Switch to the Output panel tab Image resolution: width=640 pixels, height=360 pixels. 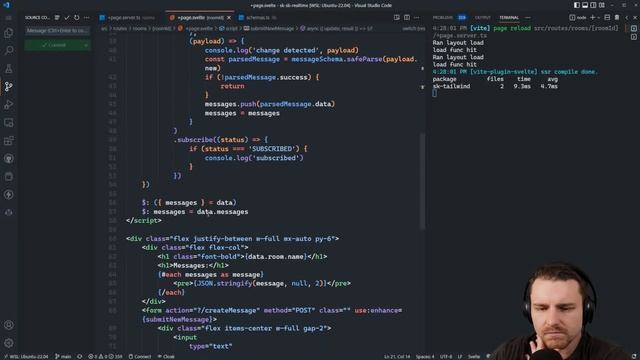pyautogui.click(x=482, y=18)
